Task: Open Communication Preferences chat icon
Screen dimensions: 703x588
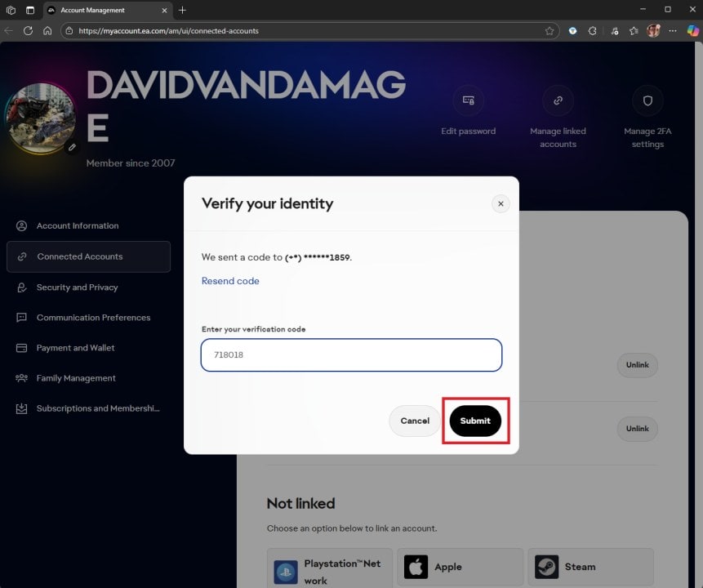Action: click(20, 318)
